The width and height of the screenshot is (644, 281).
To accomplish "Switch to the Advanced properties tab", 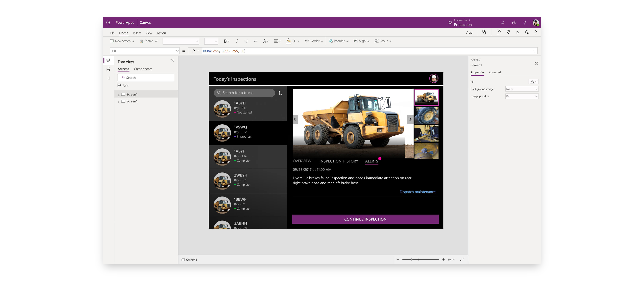I will tap(494, 72).
